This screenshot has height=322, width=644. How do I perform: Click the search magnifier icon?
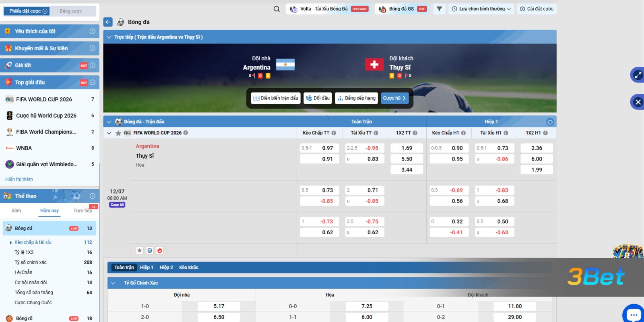click(x=277, y=9)
